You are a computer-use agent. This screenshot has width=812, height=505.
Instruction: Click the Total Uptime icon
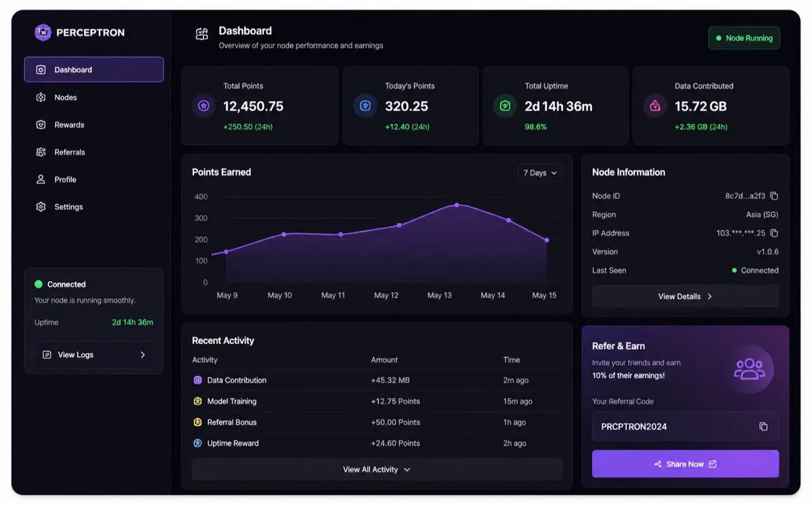pos(505,106)
